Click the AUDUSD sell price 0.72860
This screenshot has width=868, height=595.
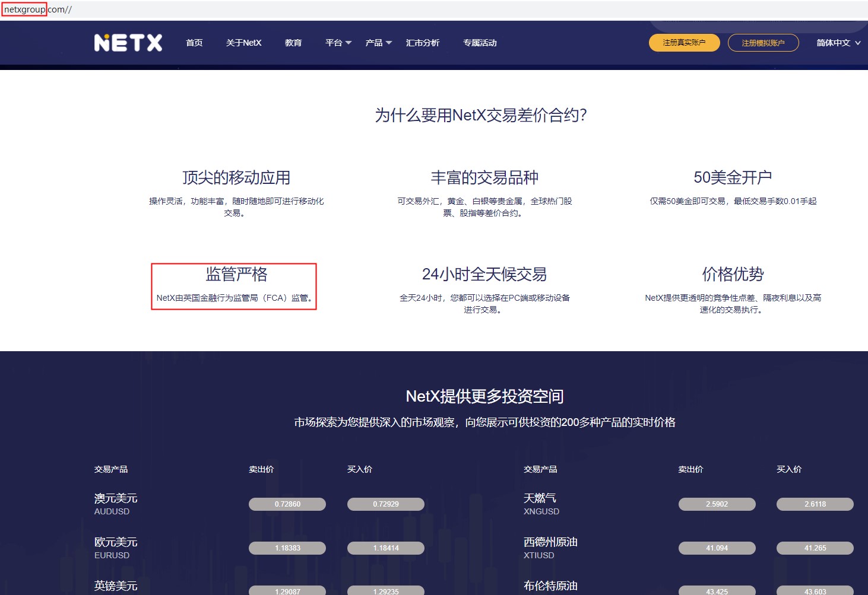pos(287,504)
